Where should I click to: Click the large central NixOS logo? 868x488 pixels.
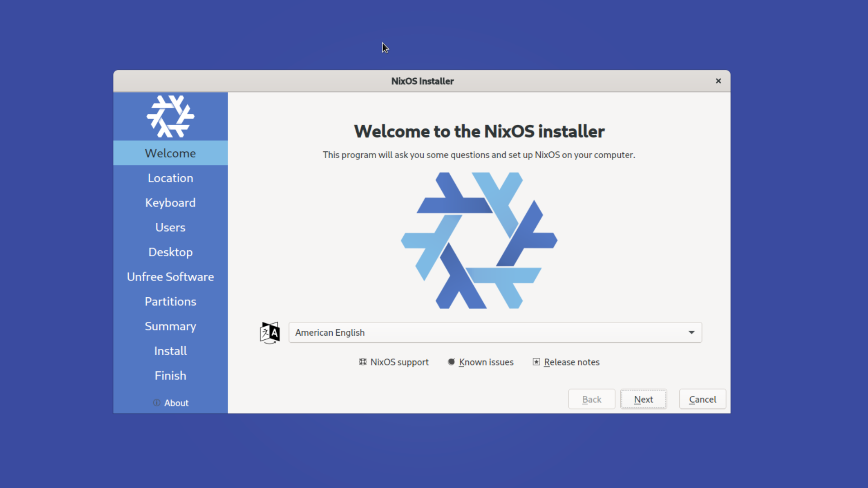click(x=479, y=240)
